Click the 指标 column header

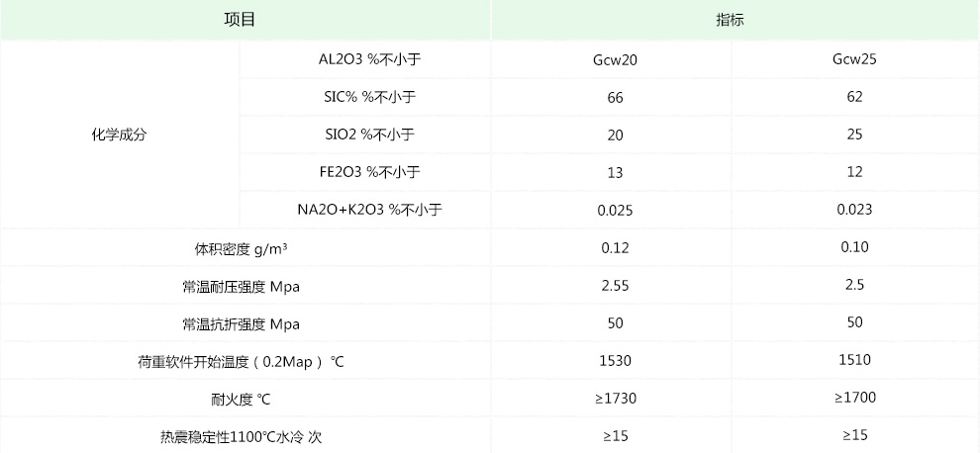pyautogui.click(x=734, y=20)
